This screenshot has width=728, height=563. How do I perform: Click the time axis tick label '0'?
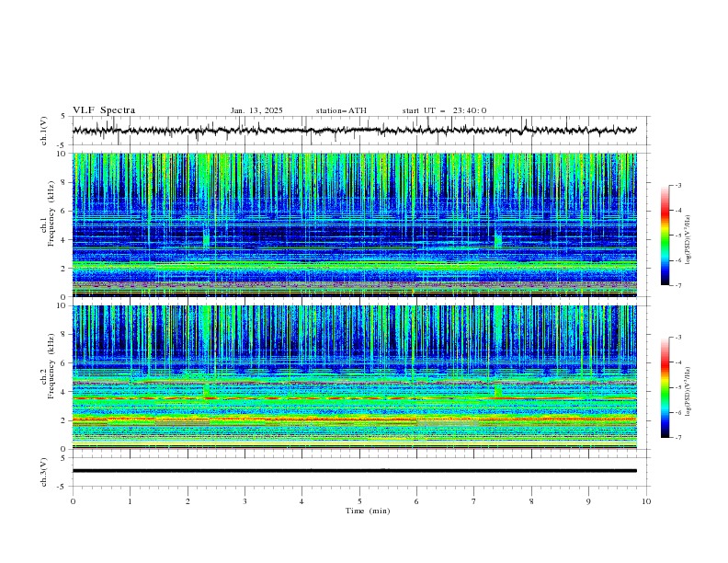pos(73,501)
